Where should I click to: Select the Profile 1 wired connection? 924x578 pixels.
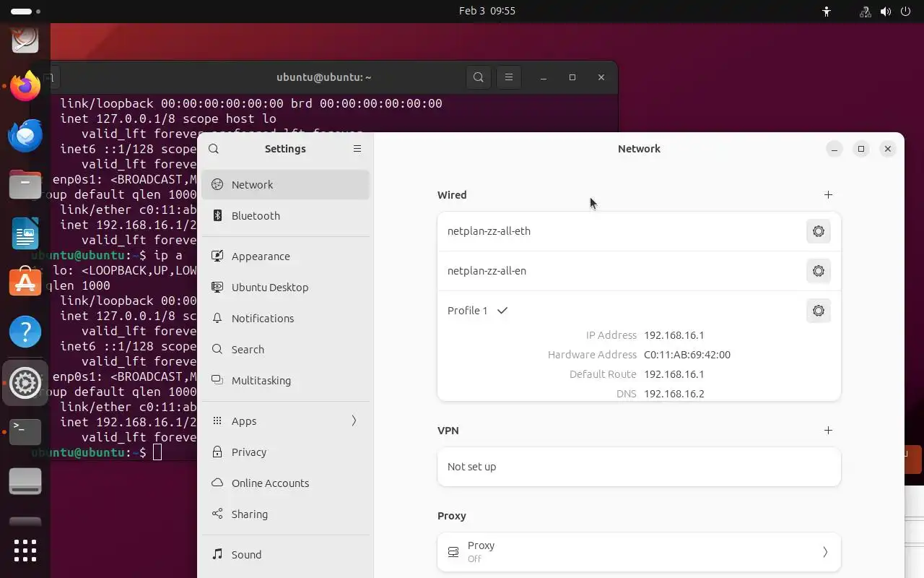tap(467, 311)
